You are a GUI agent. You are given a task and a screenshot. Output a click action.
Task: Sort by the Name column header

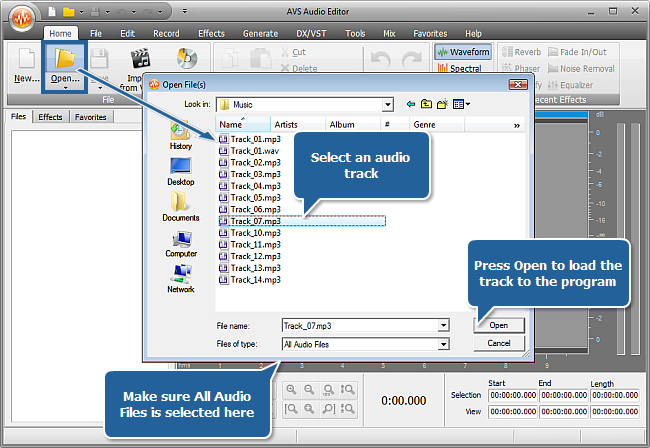pyautogui.click(x=243, y=124)
